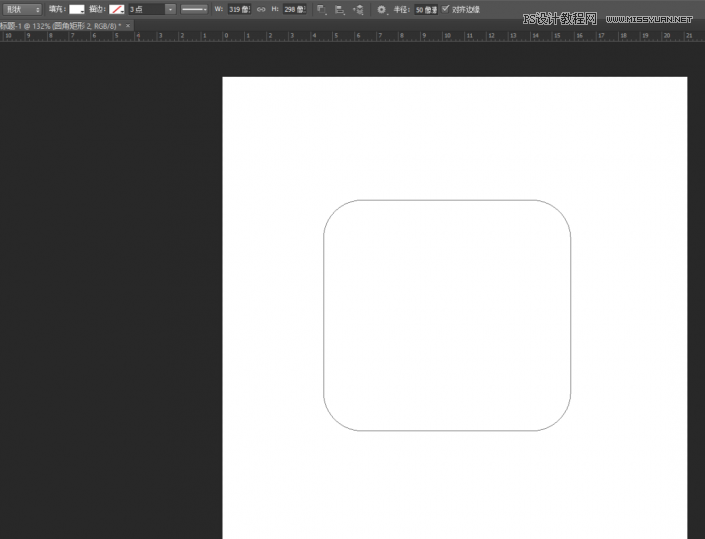Click the fill label (填充)
Image resolution: width=705 pixels, height=539 pixels.
point(57,8)
